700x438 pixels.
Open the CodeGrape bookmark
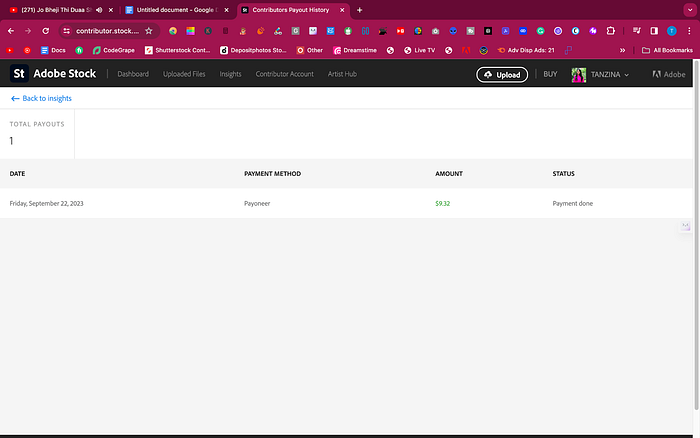pos(113,50)
